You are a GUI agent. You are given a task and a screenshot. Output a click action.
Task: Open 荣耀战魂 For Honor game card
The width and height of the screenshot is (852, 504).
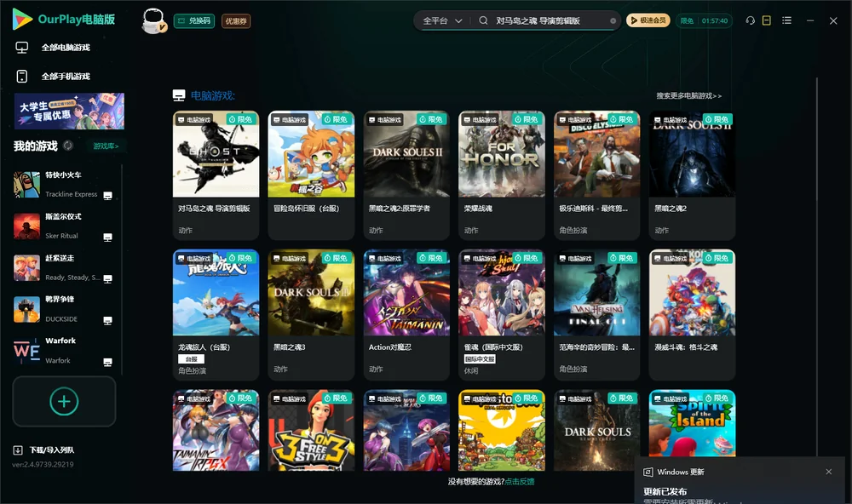pos(502,175)
